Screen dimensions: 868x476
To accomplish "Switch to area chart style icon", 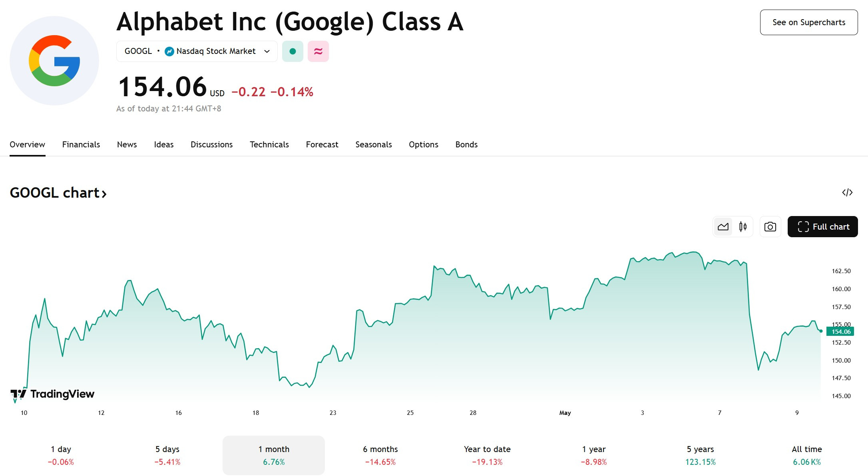I will click(x=723, y=227).
